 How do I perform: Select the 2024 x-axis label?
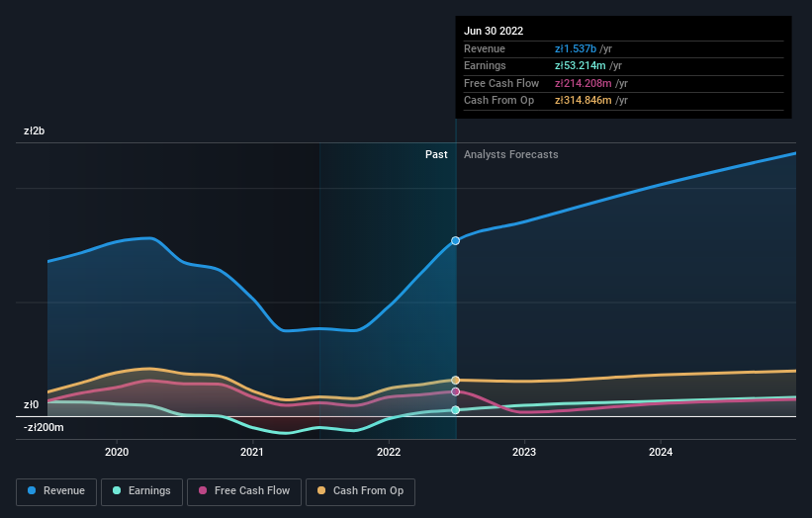pyautogui.click(x=661, y=453)
